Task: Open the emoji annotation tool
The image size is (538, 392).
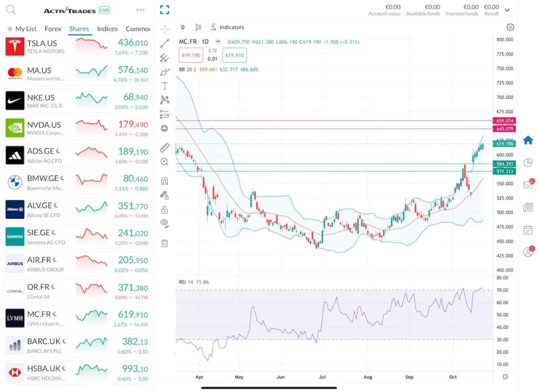Action: (x=164, y=128)
